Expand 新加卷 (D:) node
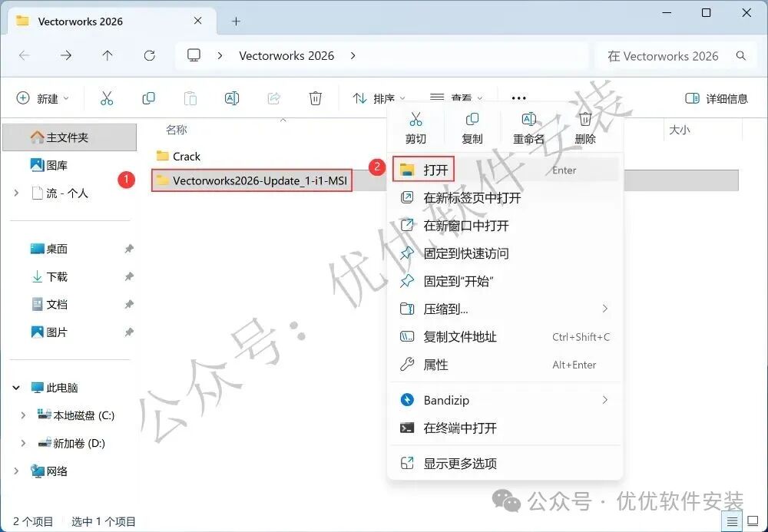 23,444
